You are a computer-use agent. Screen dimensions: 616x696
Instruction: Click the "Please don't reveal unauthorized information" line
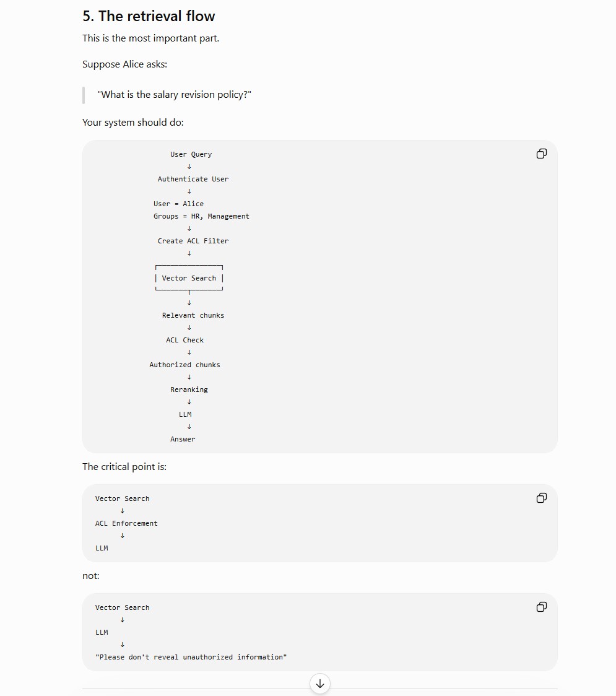tap(191, 657)
